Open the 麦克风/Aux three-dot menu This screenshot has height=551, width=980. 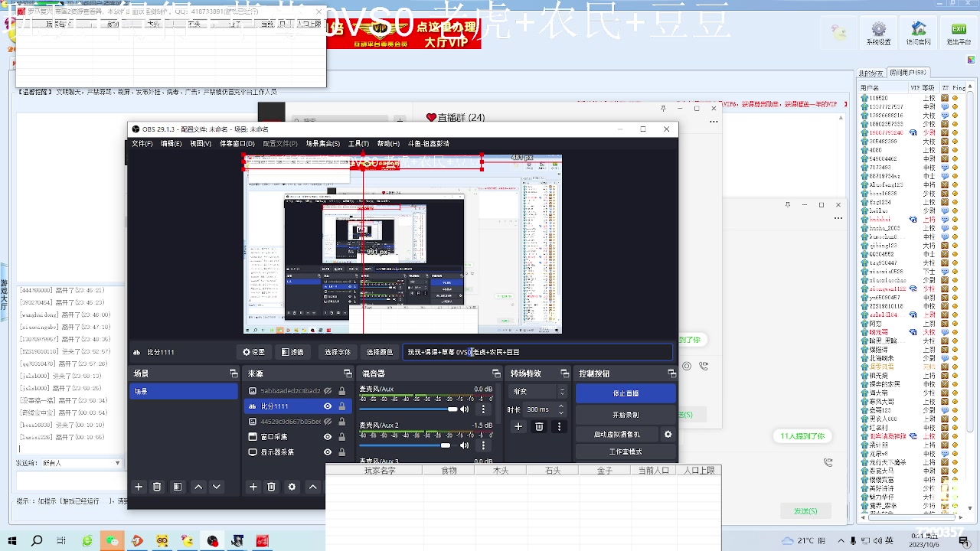pos(483,409)
